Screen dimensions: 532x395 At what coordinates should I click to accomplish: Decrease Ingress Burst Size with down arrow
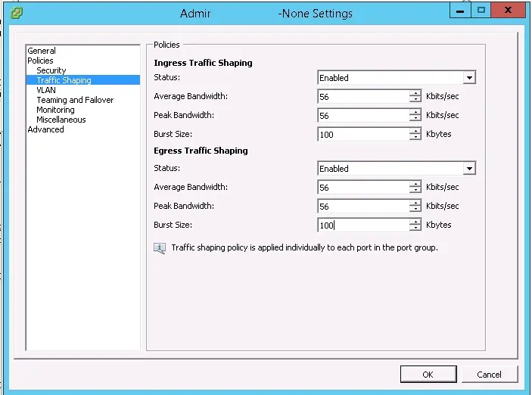[415, 138]
